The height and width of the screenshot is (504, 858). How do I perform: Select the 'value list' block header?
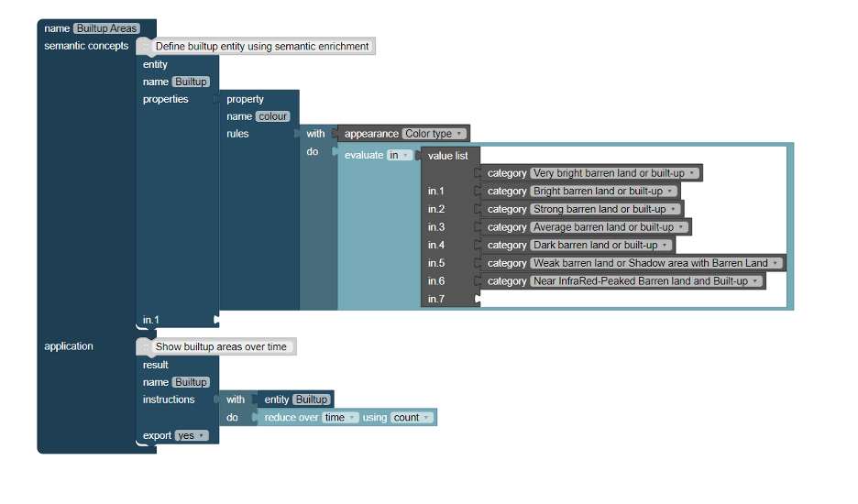coord(447,156)
